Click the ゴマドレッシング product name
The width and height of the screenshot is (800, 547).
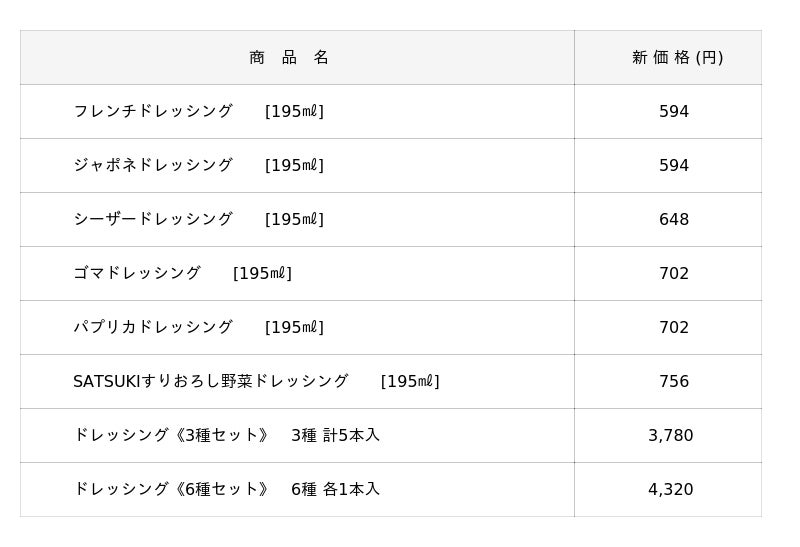tap(137, 274)
